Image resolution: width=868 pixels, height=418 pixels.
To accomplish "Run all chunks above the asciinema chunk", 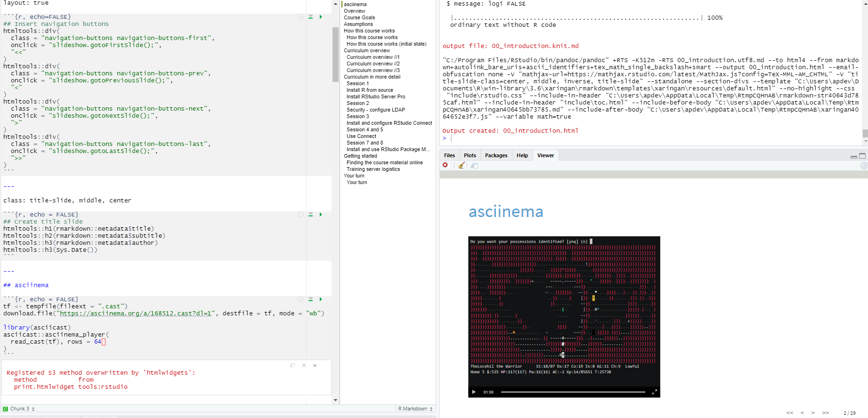I will click(x=311, y=299).
